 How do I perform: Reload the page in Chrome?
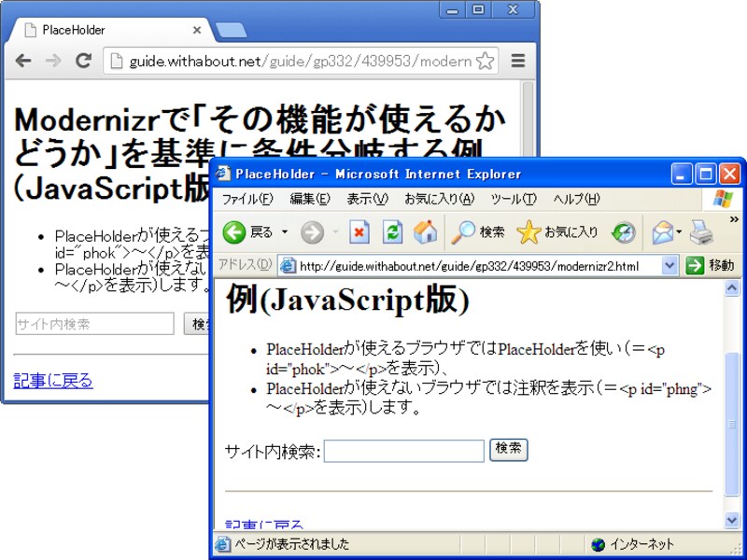[x=83, y=59]
